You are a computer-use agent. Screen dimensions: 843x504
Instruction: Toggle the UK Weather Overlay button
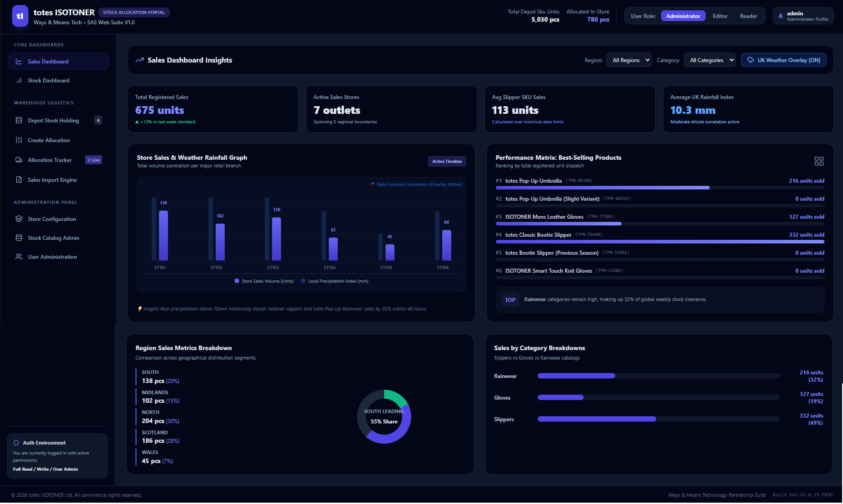coord(784,60)
